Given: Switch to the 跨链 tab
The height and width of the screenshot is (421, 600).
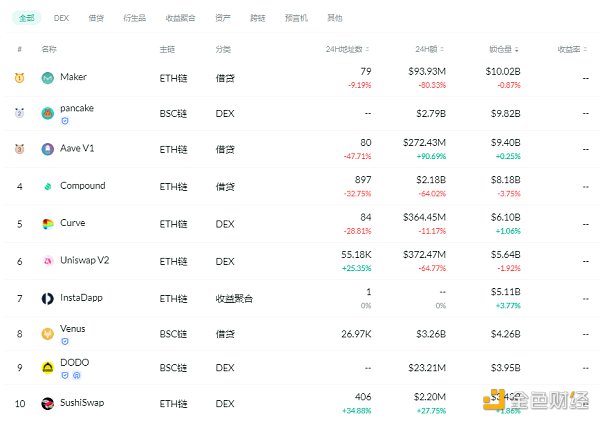Looking at the screenshot, I should pos(258,18).
